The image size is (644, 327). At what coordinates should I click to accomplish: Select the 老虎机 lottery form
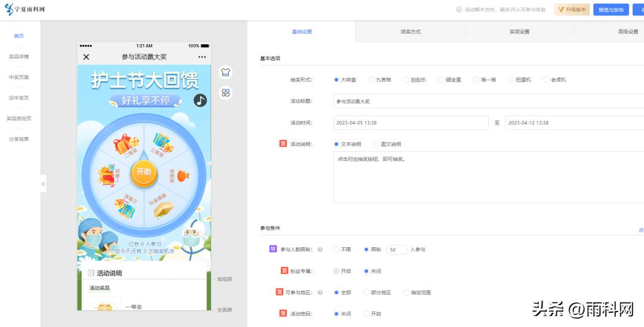tap(547, 80)
